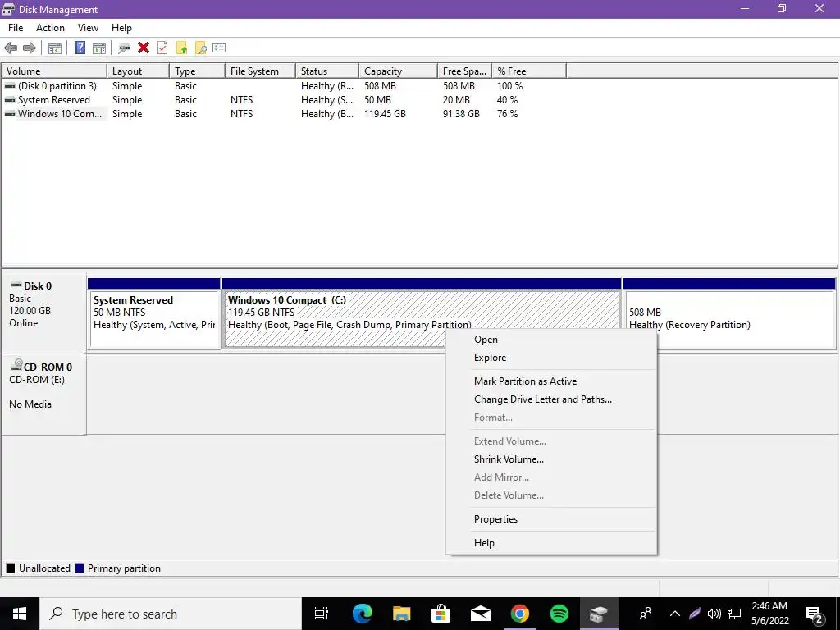Select Mark Partition as Active
The height and width of the screenshot is (630, 840).
551,381
